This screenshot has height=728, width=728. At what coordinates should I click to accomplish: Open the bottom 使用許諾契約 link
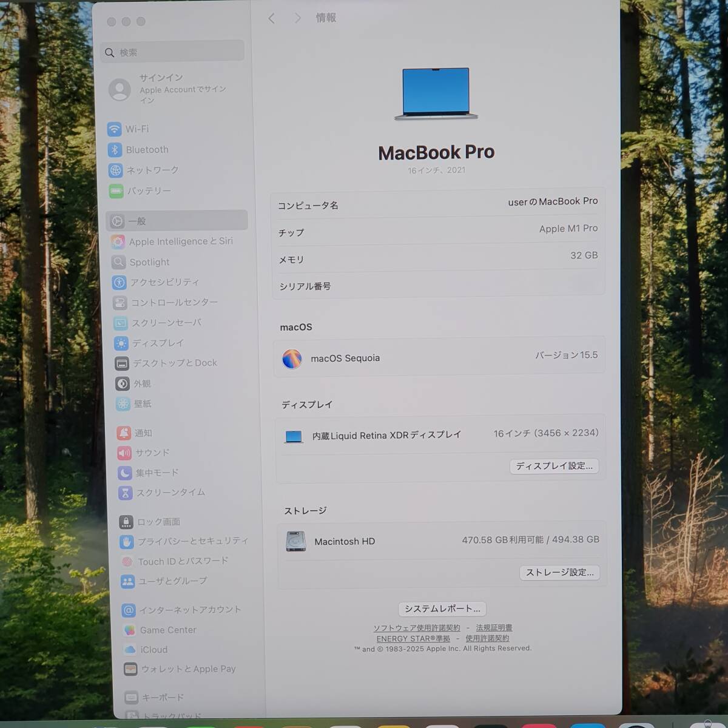point(487,639)
